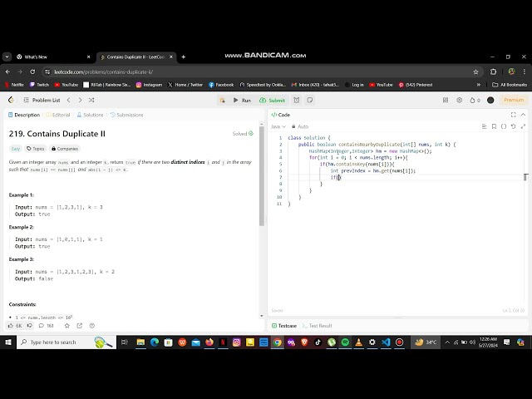Open the Instagram bookmark
Image resolution: width=532 pixels, height=399 pixels.
tap(150, 85)
